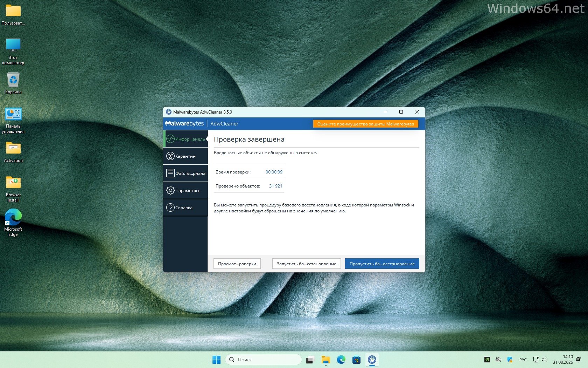Open Параметры settings gear in sidebar
This screenshot has height=368, width=588.
[185, 190]
